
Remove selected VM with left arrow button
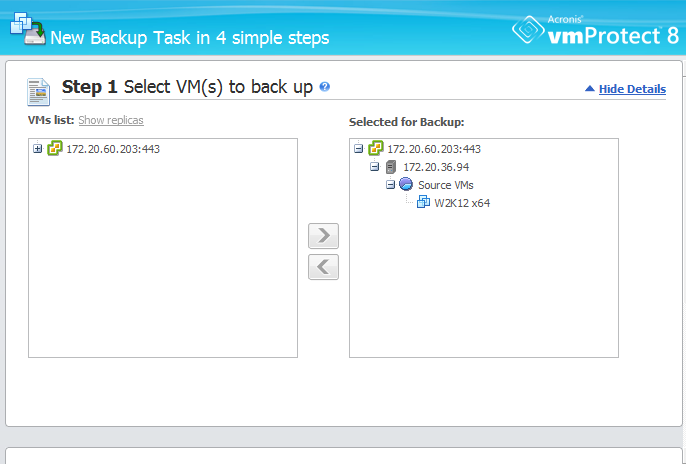point(323,267)
